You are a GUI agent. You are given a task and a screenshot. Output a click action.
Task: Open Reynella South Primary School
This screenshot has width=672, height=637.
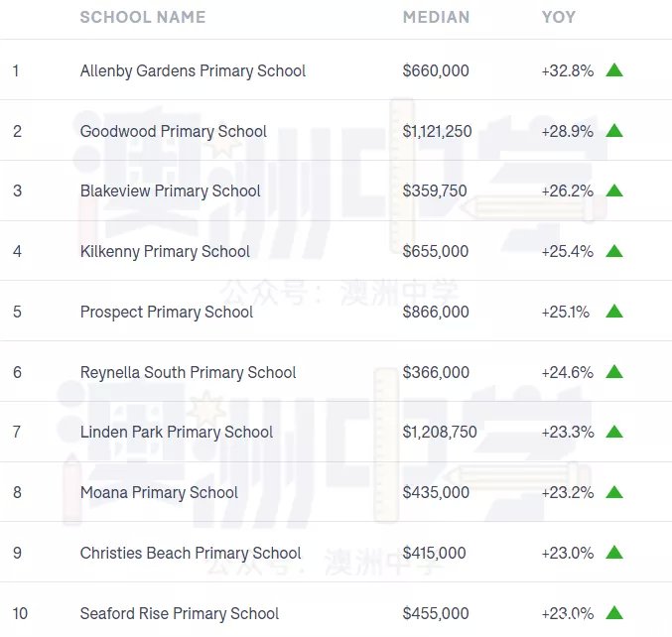coord(189,373)
